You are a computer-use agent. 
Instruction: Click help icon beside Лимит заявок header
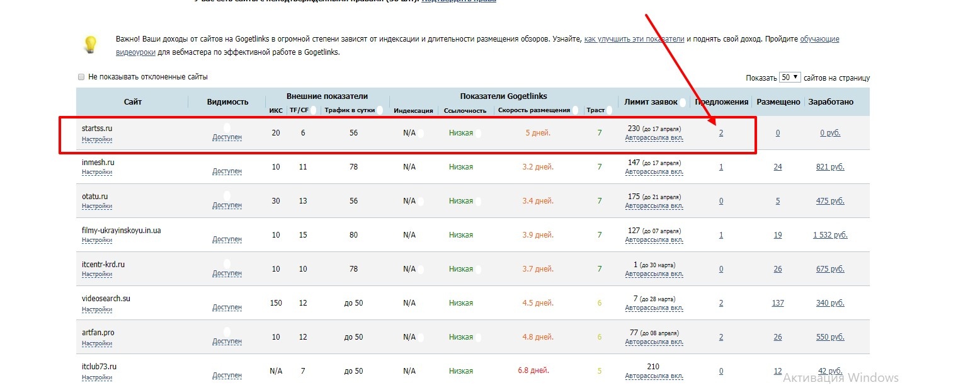coord(683,102)
